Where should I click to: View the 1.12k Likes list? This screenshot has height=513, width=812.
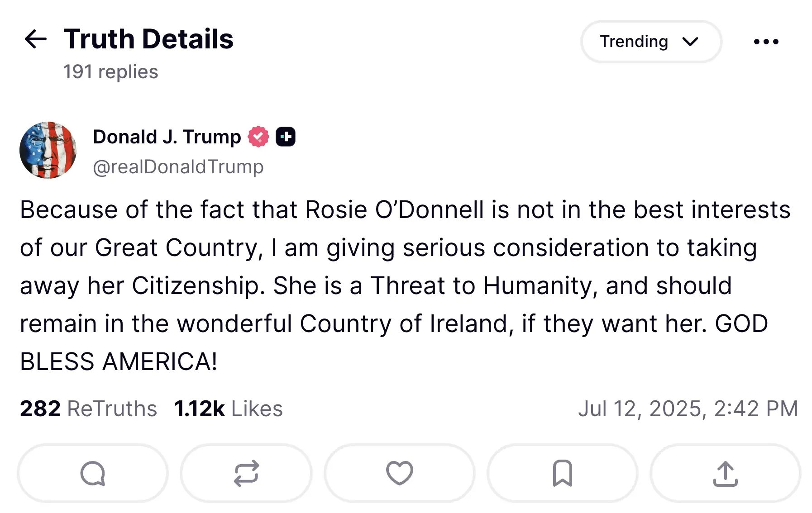click(x=228, y=408)
